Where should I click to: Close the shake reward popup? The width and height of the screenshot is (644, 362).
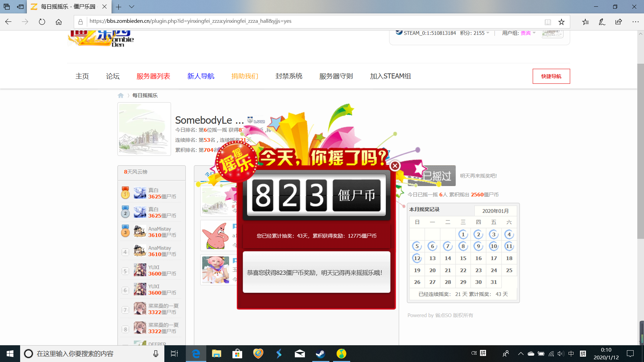395,166
